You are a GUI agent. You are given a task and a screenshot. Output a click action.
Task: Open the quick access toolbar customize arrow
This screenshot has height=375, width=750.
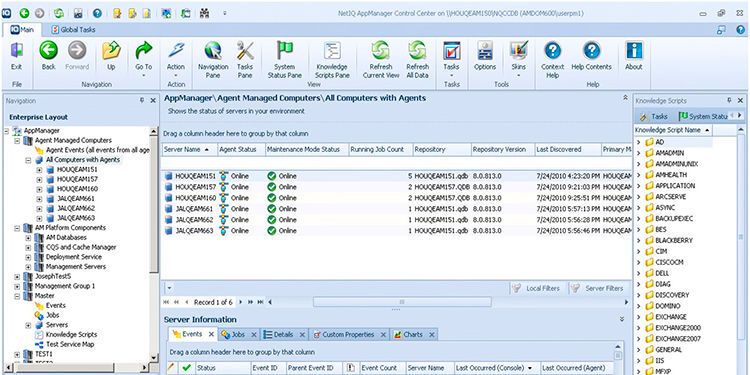coord(225,13)
